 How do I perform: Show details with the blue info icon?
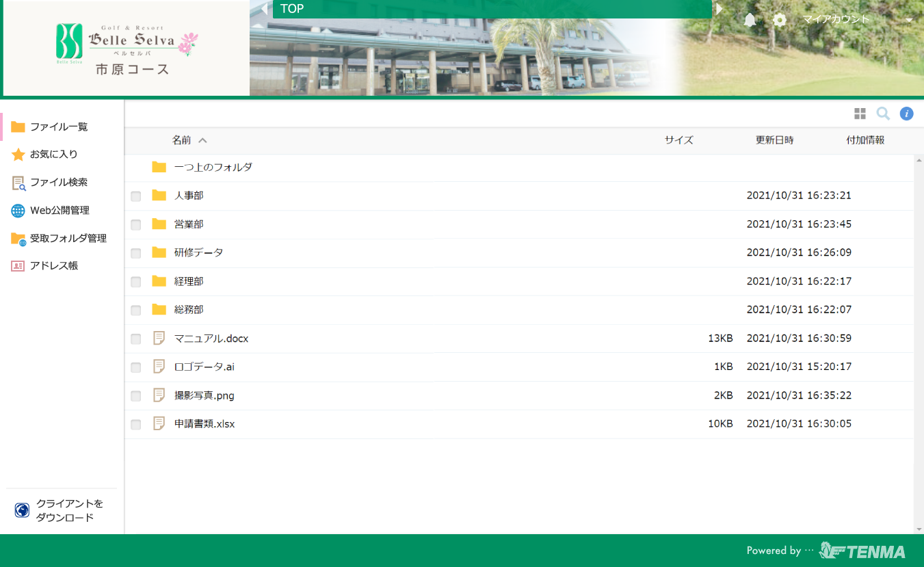pyautogui.click(x=906, y=114)
